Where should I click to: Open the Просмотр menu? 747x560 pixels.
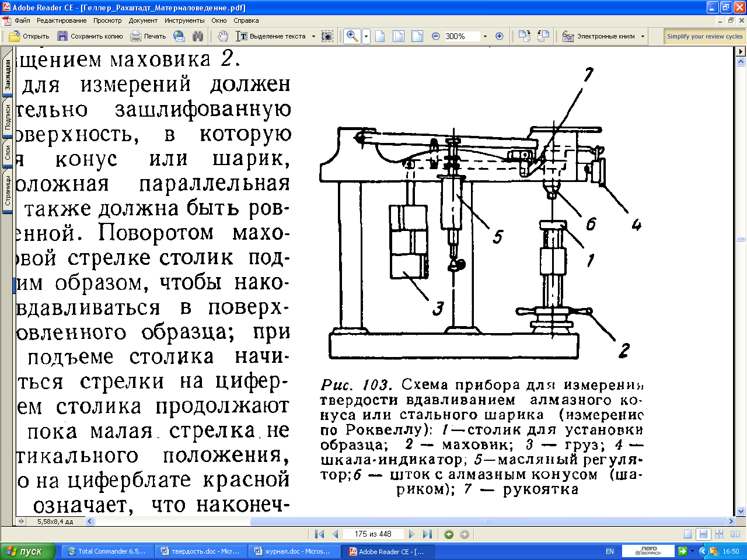[x=107, y=20]
